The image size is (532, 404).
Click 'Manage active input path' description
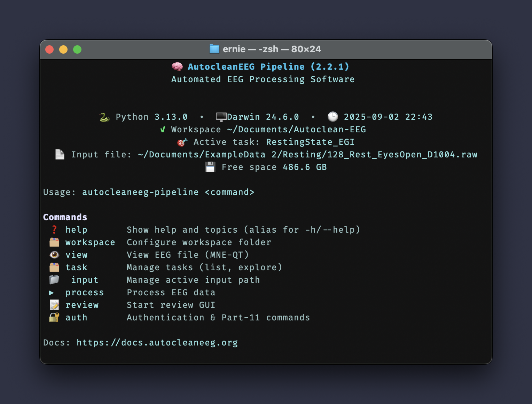click(x=193, y=280)
